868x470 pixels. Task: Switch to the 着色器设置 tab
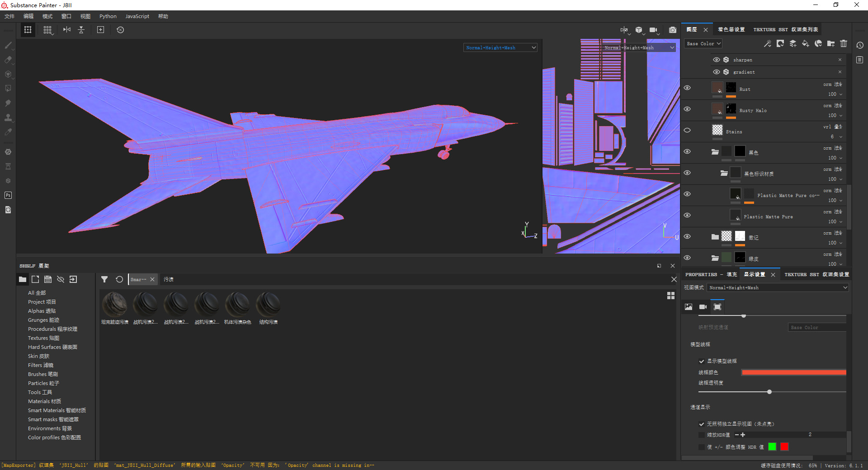(x=731, y=29)
